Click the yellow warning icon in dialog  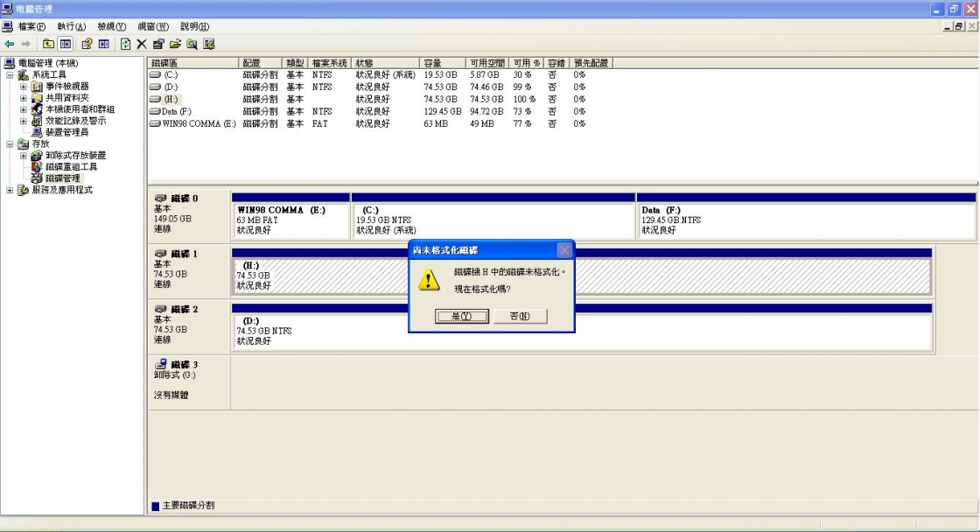(x=429, y=279)
